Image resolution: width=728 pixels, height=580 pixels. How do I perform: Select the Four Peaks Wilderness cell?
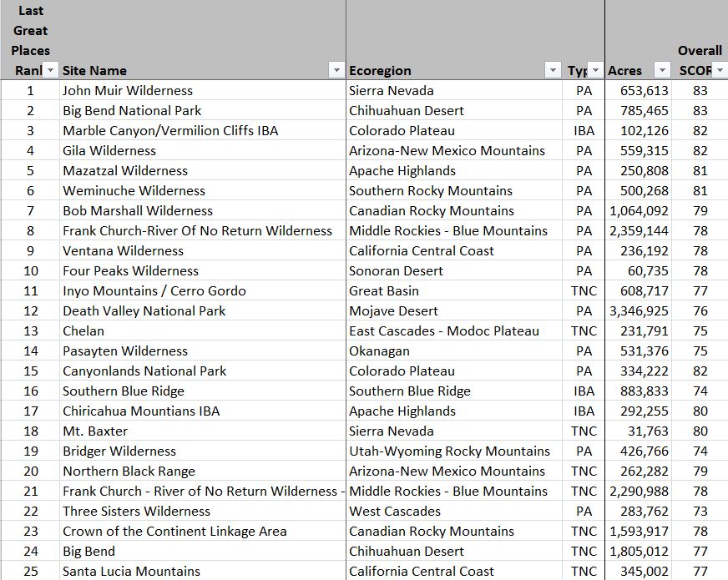pos(202,270)
